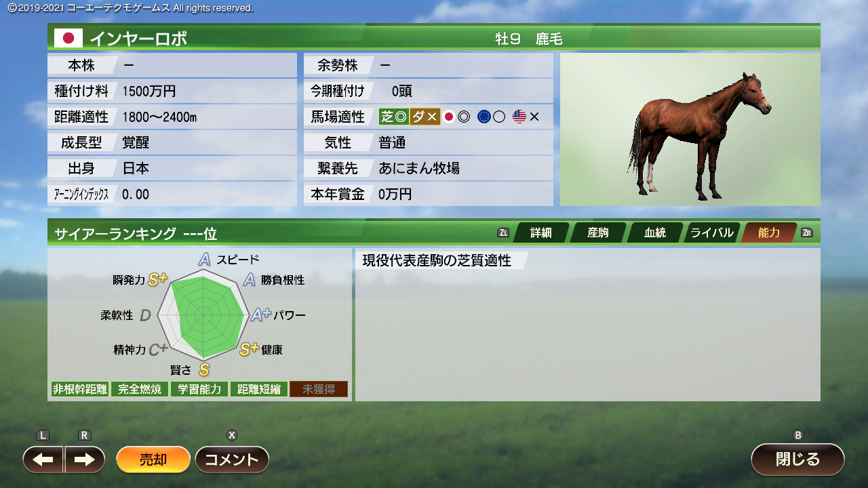868x488 pixels.
Task: Click the X button indicator above コメント
Action: click(232, 435)
